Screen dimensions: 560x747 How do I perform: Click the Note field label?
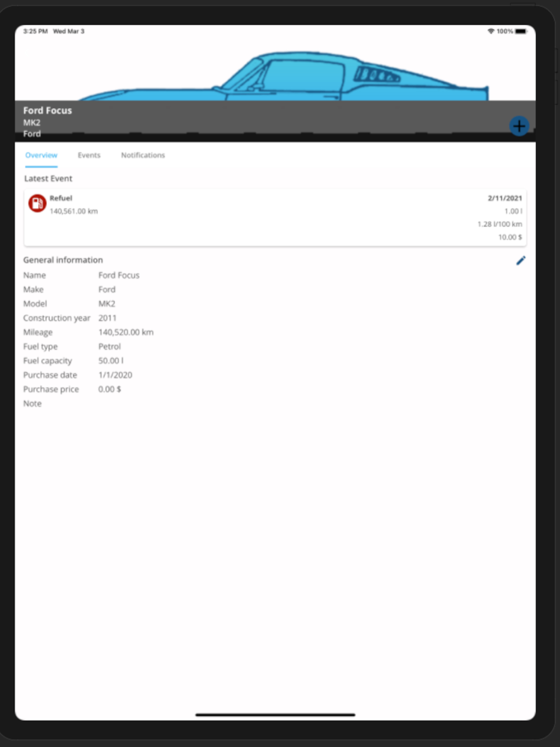[x=32, y=404]
